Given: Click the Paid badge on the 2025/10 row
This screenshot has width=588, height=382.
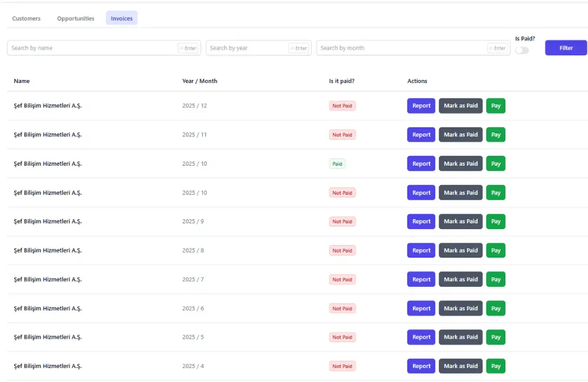Looking at the screenshot, I should [x=337, y=163].
